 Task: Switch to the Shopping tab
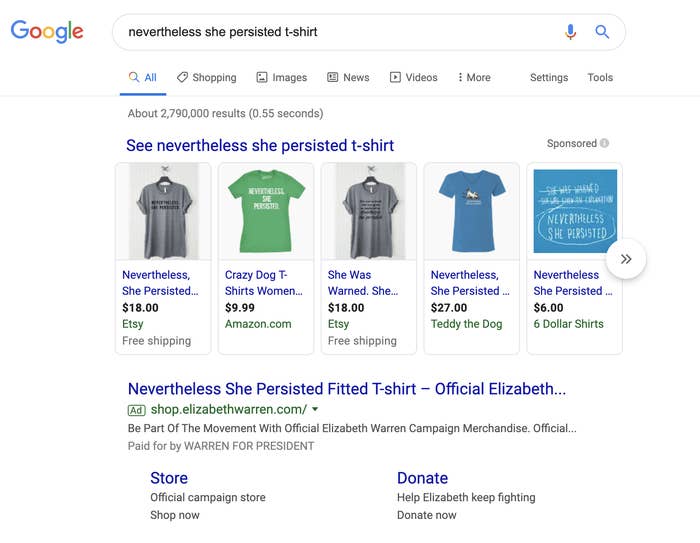[207, 78]
